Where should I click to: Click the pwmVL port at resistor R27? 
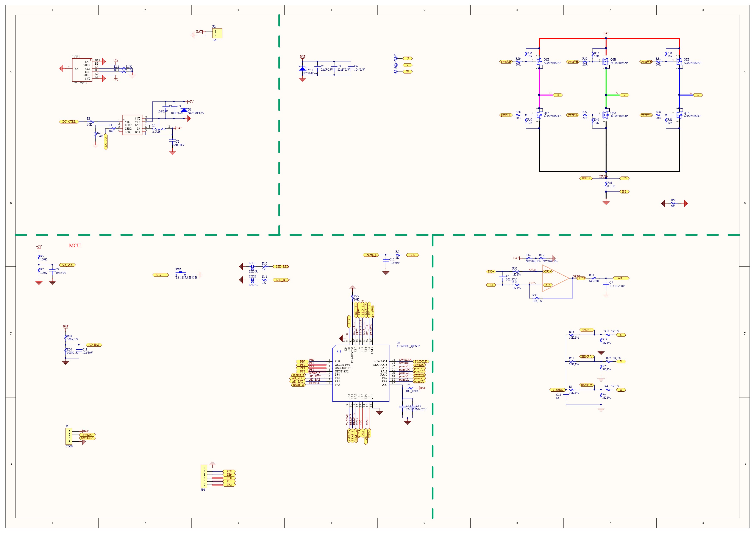click(573, 115)
